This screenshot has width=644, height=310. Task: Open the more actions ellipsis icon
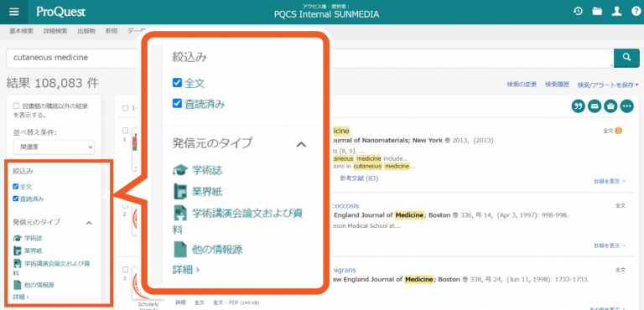click(626, 106)
